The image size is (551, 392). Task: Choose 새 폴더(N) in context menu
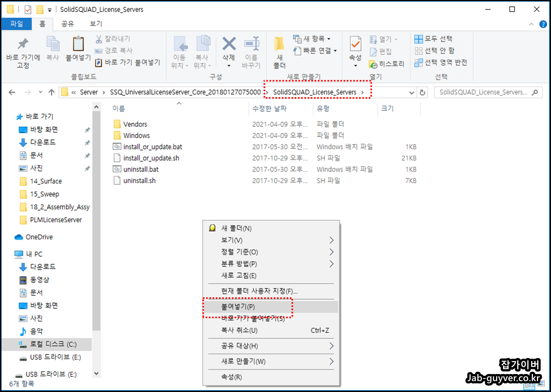point(271,228)
